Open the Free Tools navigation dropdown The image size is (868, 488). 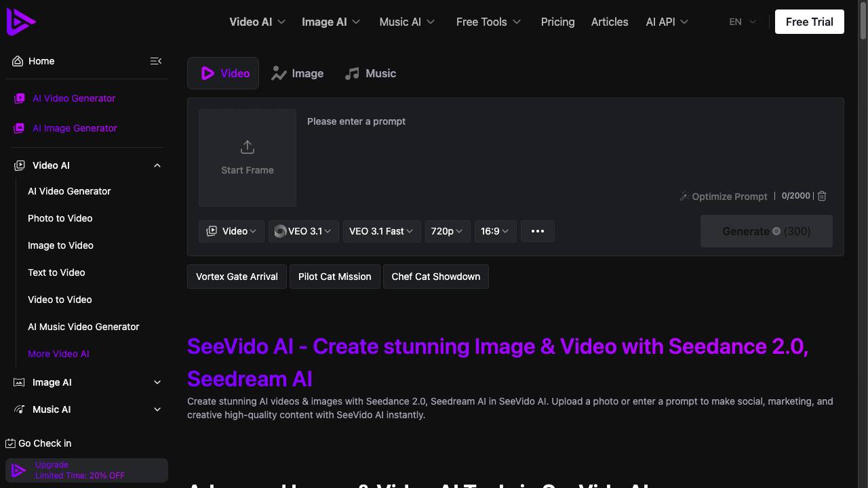tap(488, 22)
